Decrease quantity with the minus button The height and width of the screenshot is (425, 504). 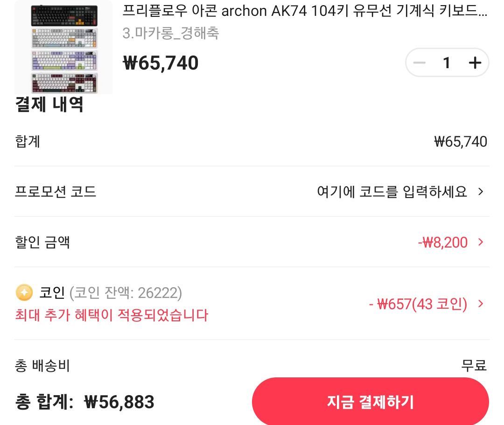[x=419, y=63]
